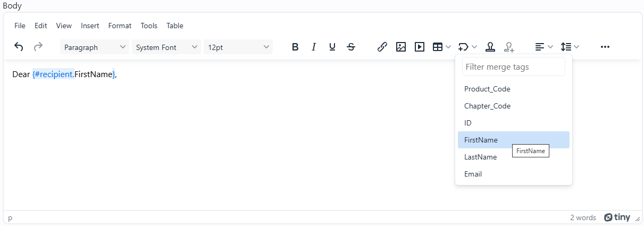The image size is (644, 226).
Task: Open the System Font family dropdown
Action: 166,47
